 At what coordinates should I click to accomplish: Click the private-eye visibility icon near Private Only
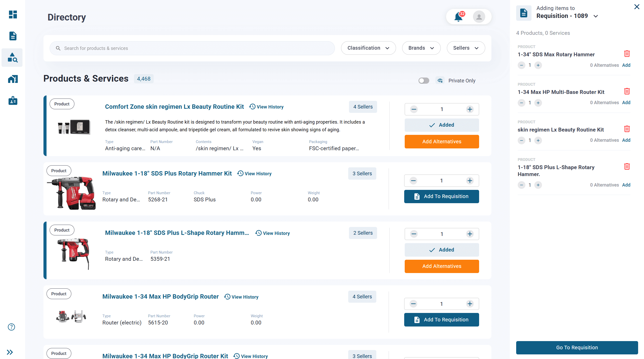(x=440, y=80)
